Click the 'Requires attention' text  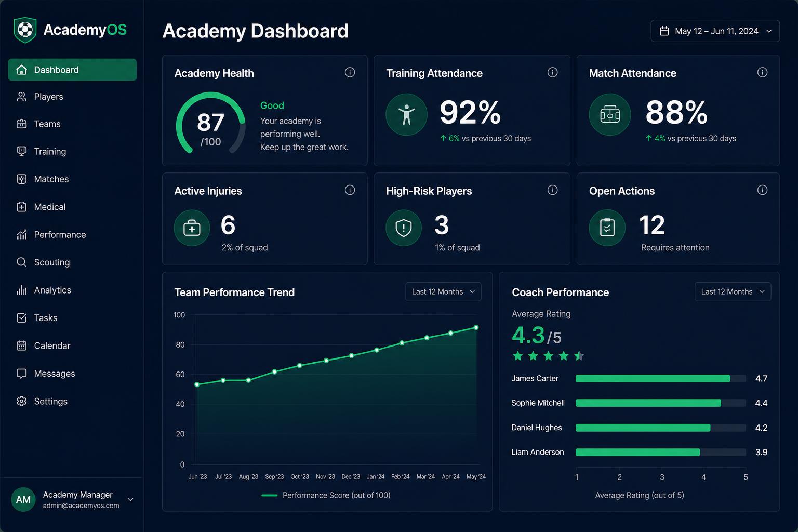pyautogui.click(x=675, y=248)
